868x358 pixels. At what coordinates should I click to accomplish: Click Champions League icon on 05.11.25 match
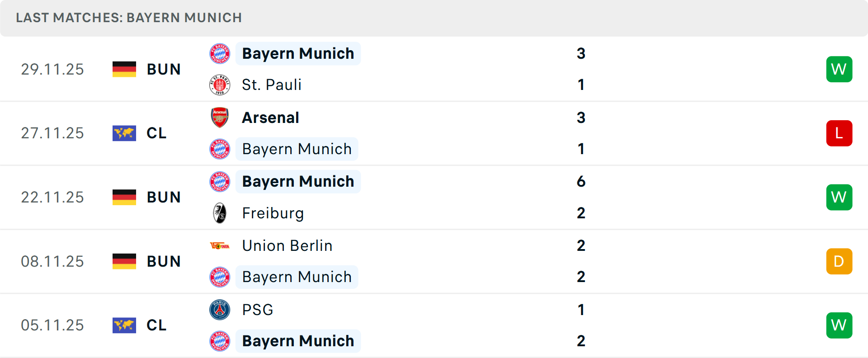[x=124, y=325]
